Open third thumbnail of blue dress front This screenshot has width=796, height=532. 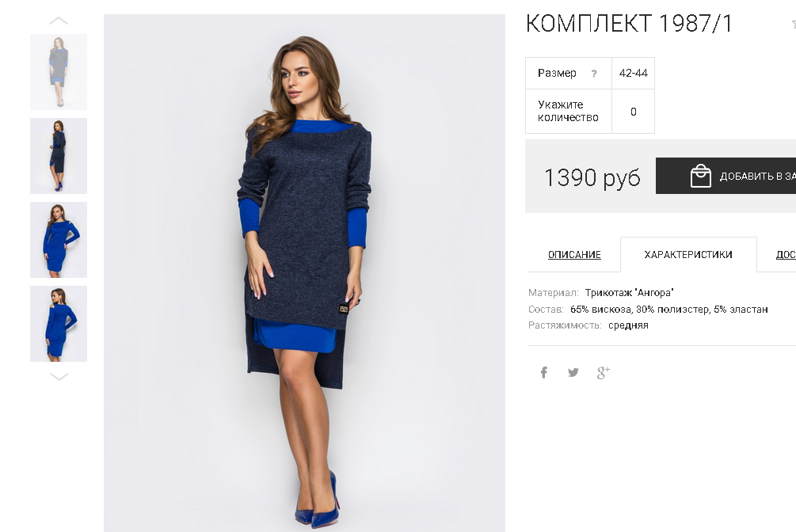pos(59,240)
